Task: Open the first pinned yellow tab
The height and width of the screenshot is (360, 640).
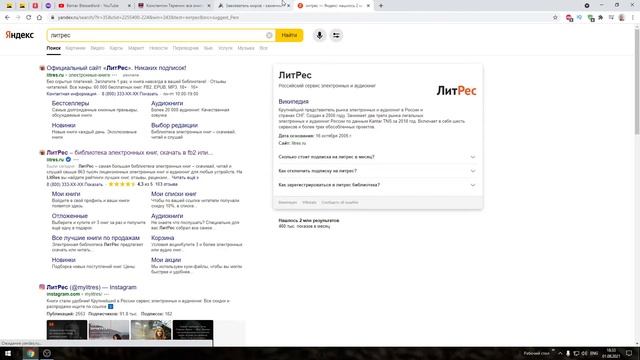Action: (9, 6)
